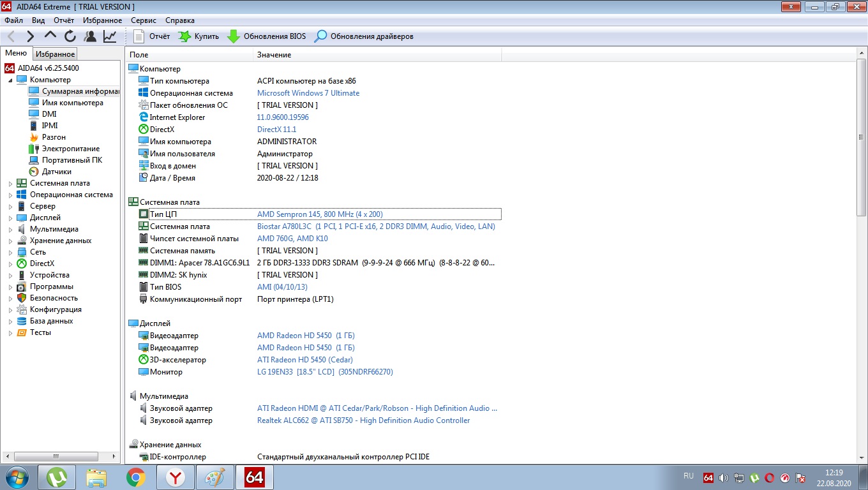This screenshot has height=490, width=868.
Task: Open the Сервис menu
Action: coord(144,20)
